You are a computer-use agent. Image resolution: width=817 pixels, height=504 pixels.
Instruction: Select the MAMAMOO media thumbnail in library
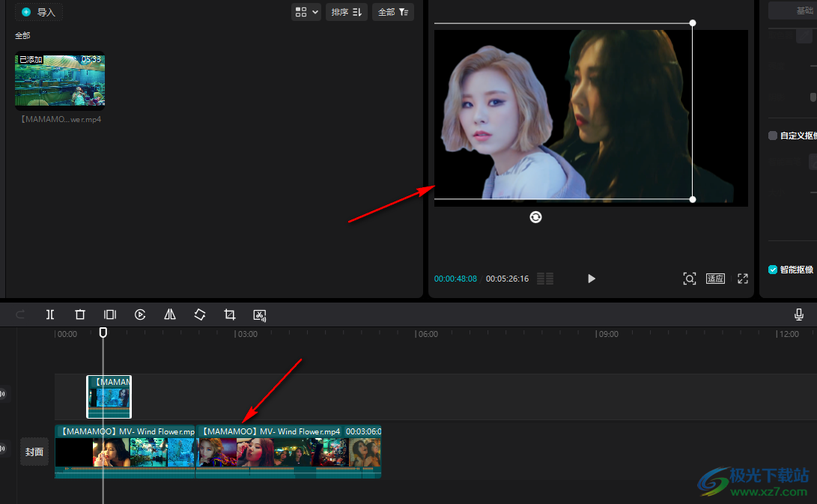pyautogui.click(x=60, y=81)
